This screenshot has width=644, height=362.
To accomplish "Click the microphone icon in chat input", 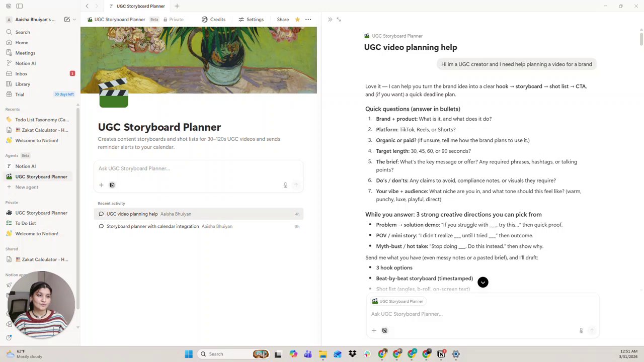I will 581,330.
